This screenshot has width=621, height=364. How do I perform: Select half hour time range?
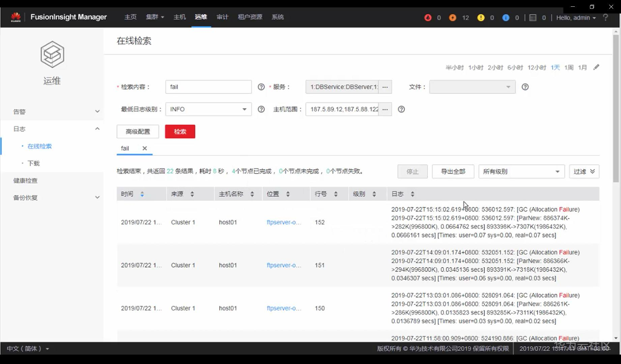(454, 67)
